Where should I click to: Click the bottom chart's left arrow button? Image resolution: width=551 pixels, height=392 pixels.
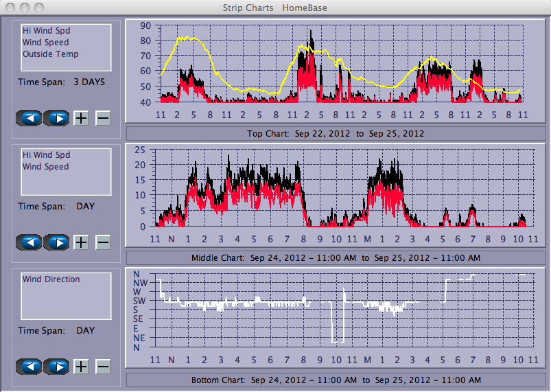(x=29, y=367)
